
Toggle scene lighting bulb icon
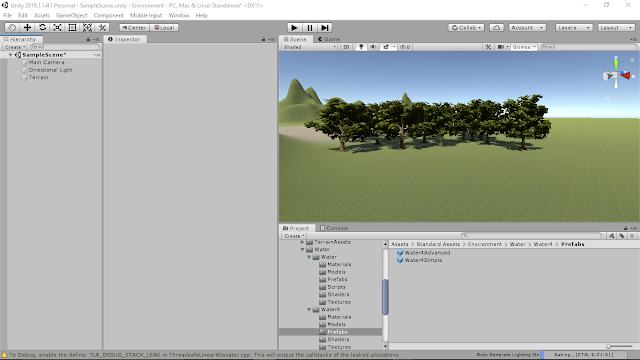pos(361,47)
